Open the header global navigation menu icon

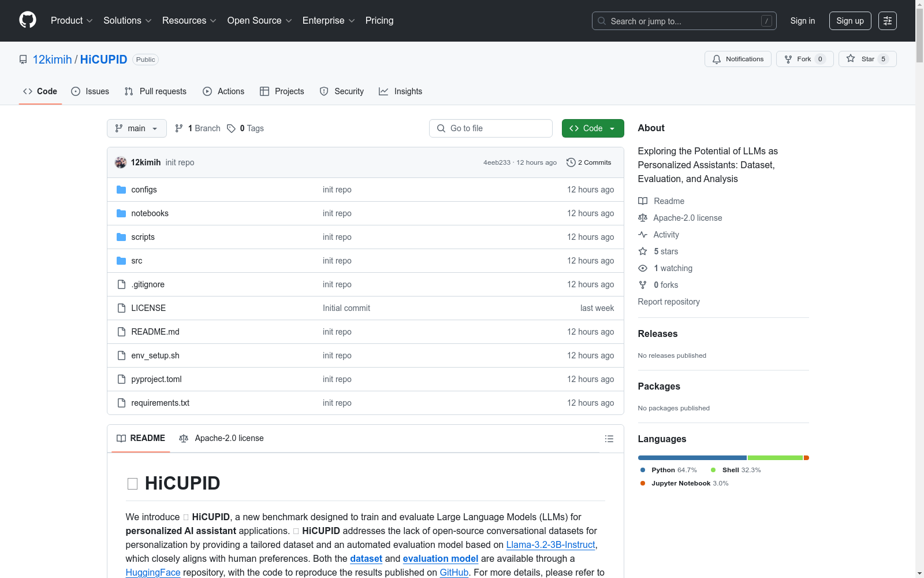pos(888,21)
